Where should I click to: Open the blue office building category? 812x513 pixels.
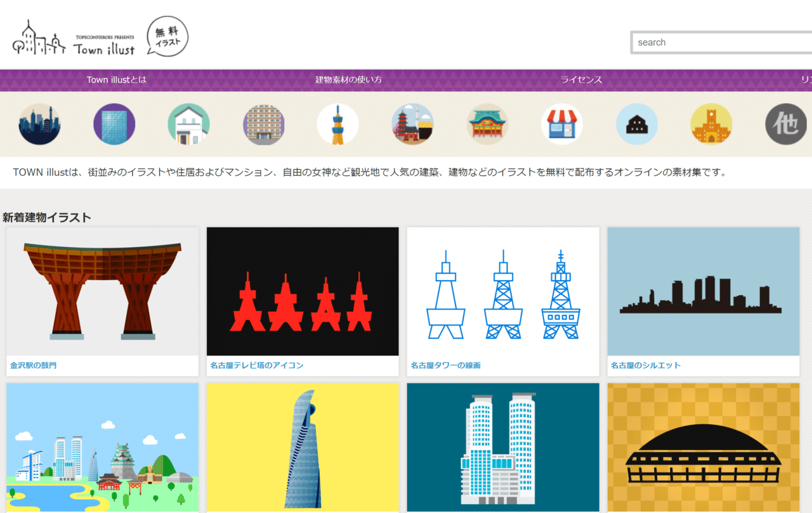tap(114, 124)
